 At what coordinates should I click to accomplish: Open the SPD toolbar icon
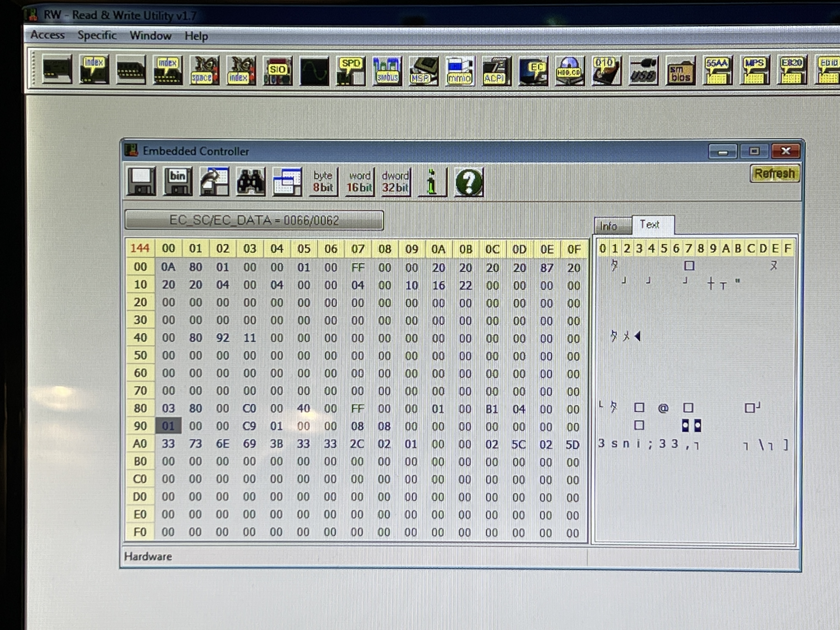tap(350, 71)
